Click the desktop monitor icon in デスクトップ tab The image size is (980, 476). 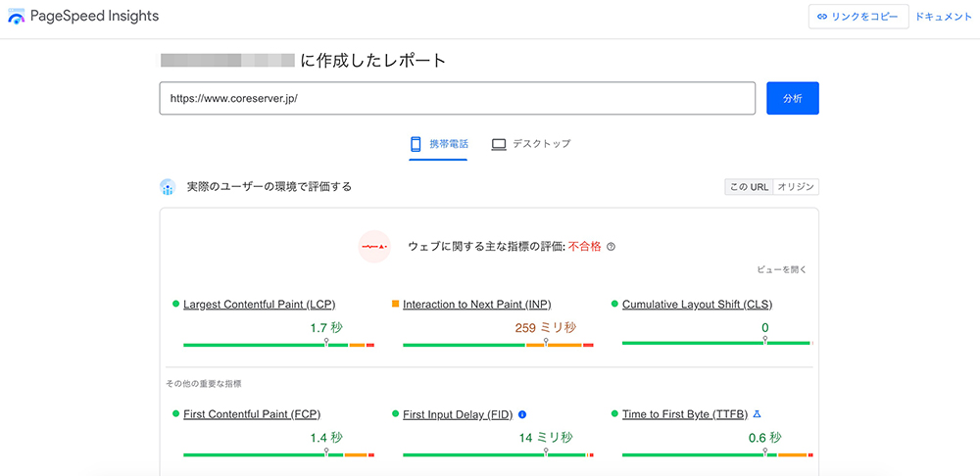tap(499, 144)
